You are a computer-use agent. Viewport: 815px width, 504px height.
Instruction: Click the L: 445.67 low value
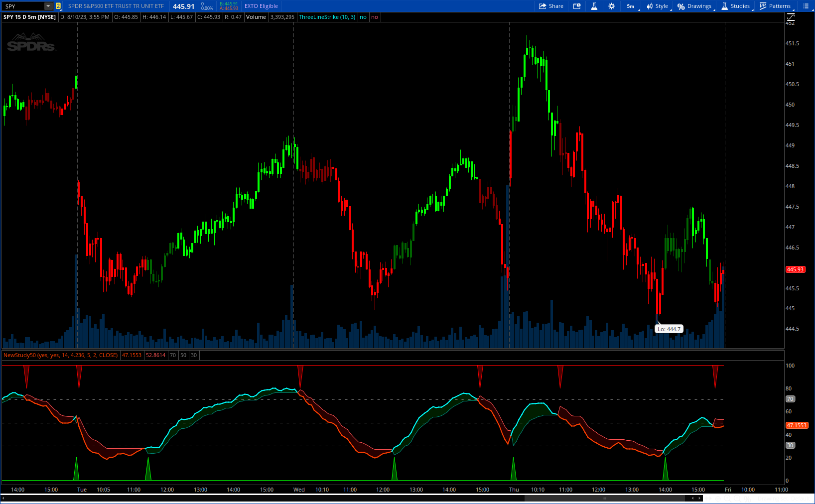point(181,17)
